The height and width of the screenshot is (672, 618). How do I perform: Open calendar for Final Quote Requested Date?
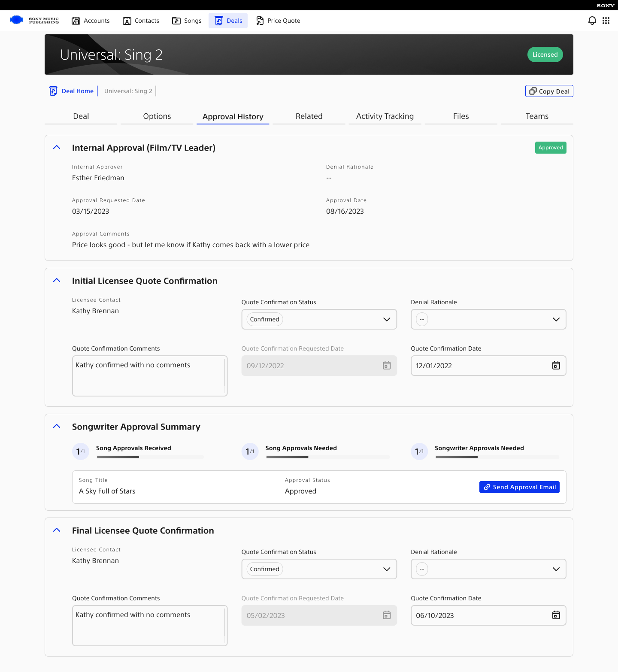pyautogui.click(x=387, y=615)
